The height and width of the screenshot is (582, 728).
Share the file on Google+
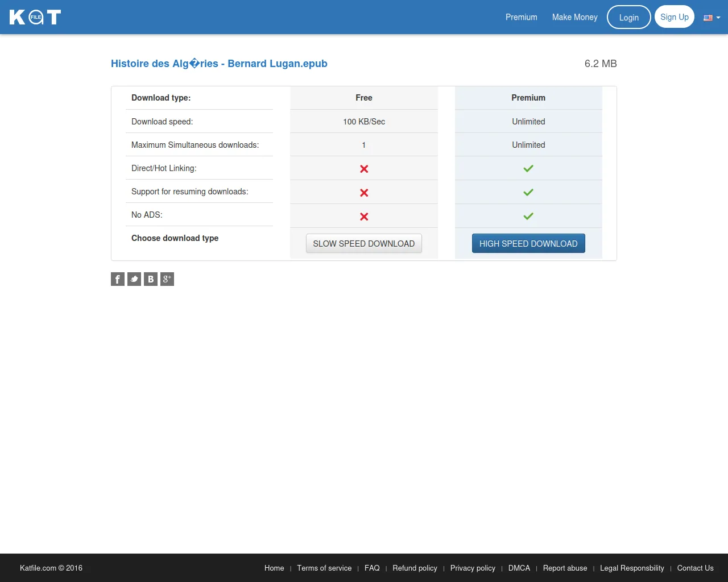click(167, 279)
